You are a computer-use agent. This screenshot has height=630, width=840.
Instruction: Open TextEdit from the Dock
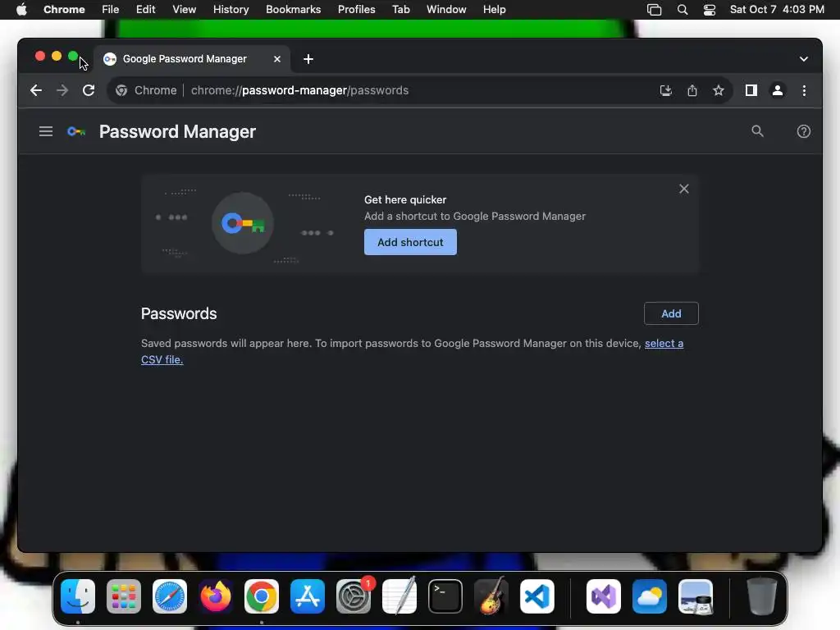[399, 596]
